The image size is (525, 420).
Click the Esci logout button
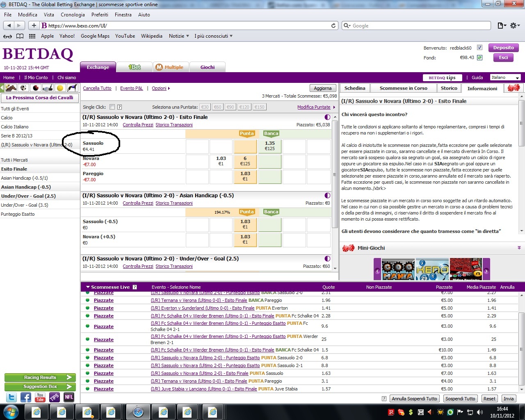[504, 58]
